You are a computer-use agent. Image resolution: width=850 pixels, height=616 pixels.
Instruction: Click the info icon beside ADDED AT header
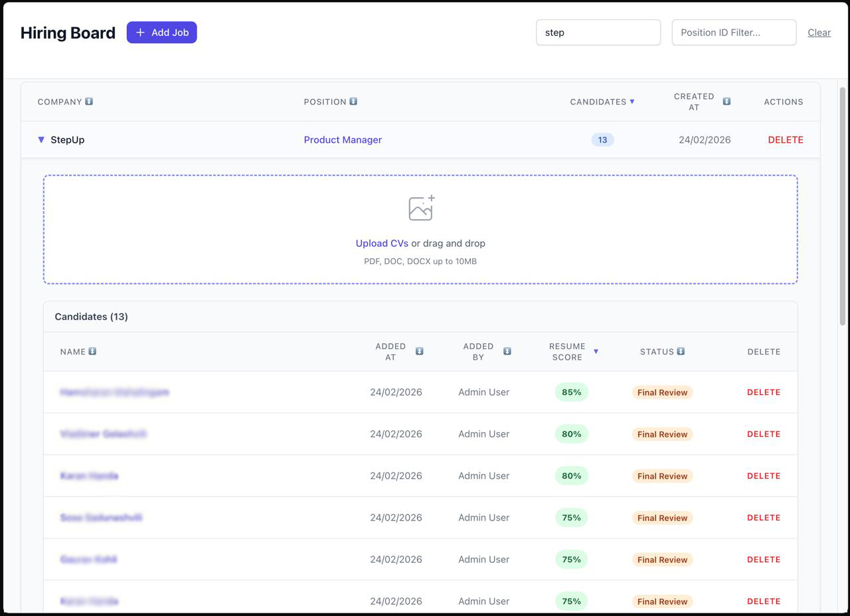click(x=420, y=351)
